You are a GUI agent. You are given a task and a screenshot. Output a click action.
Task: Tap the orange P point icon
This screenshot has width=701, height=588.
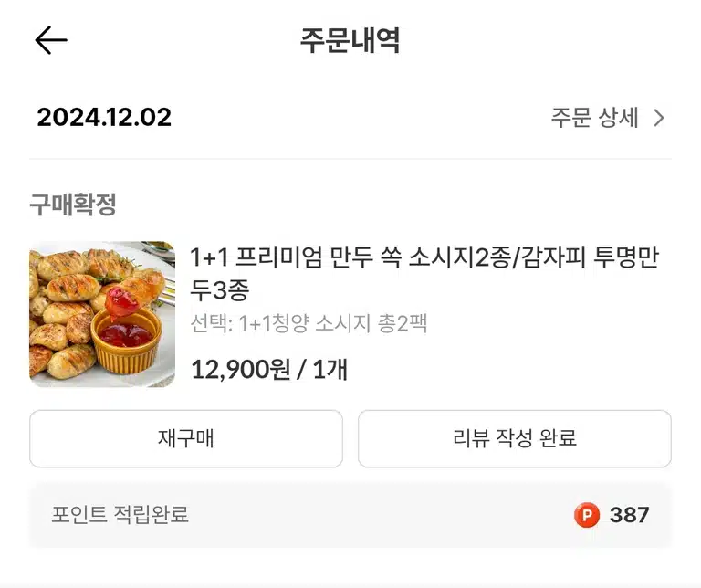587,515
